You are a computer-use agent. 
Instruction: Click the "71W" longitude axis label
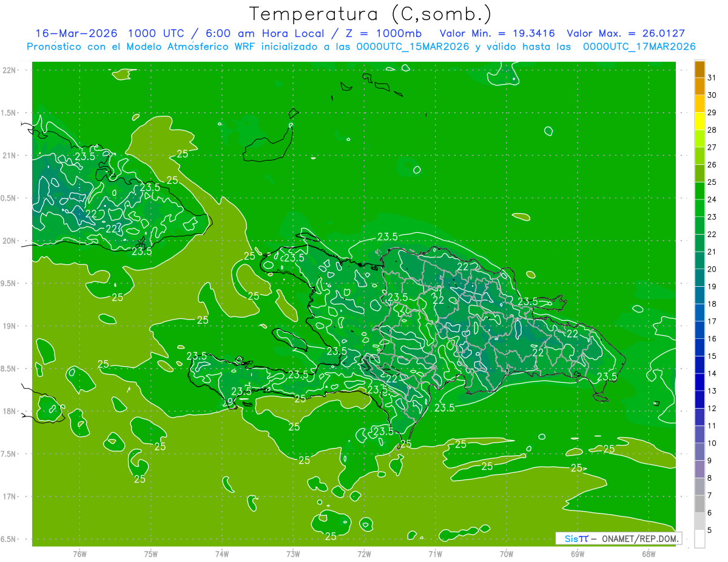435,554
